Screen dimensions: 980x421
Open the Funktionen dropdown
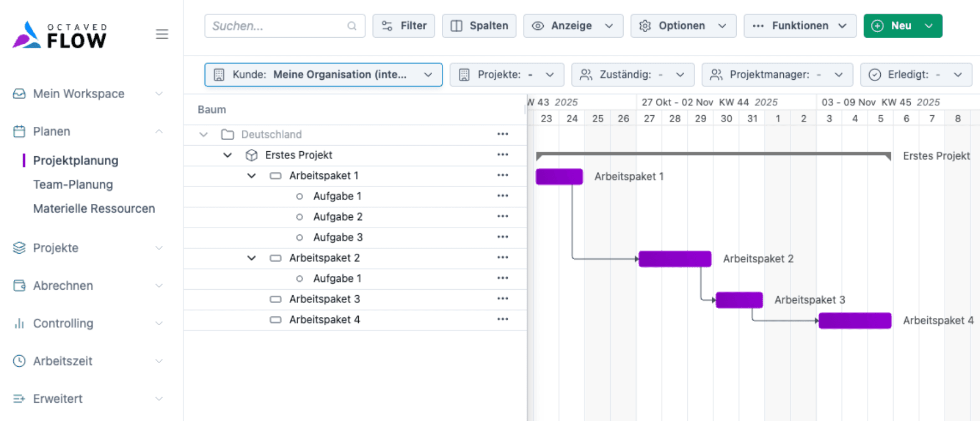[x=800, y=26]
